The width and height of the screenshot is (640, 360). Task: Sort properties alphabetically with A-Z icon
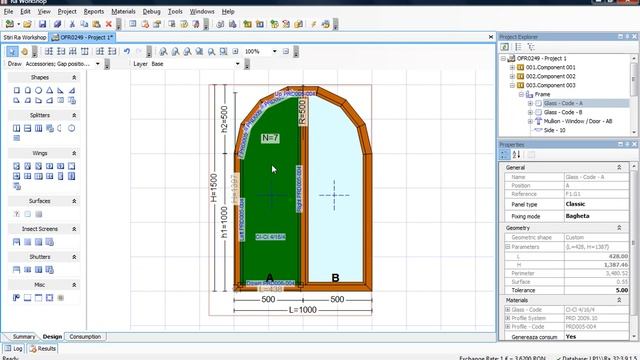coord(516,155)
